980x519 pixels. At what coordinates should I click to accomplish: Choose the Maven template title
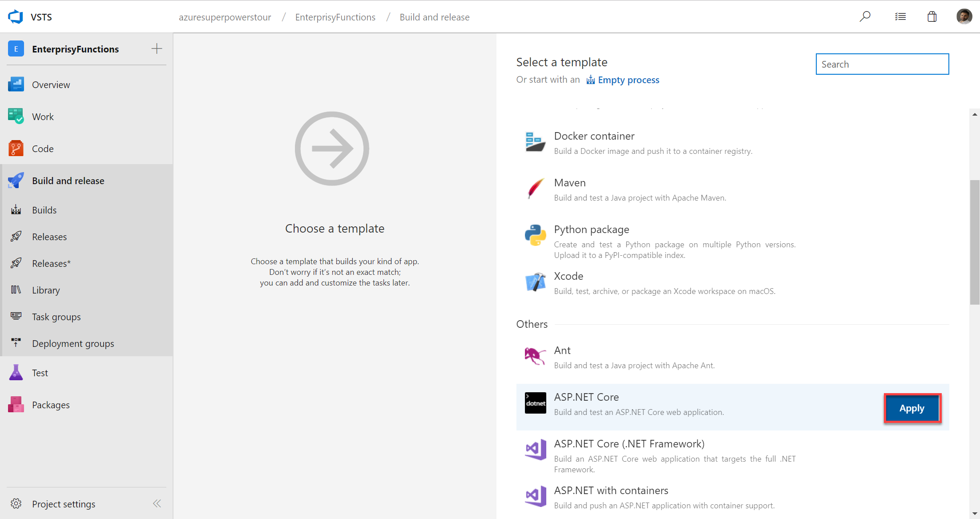click(x=570, y=182)
